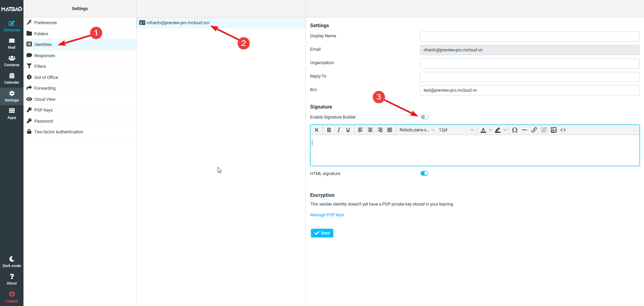Save the identity settings
The width and height of the screenshot is (644, 306).
click(322, 233)
